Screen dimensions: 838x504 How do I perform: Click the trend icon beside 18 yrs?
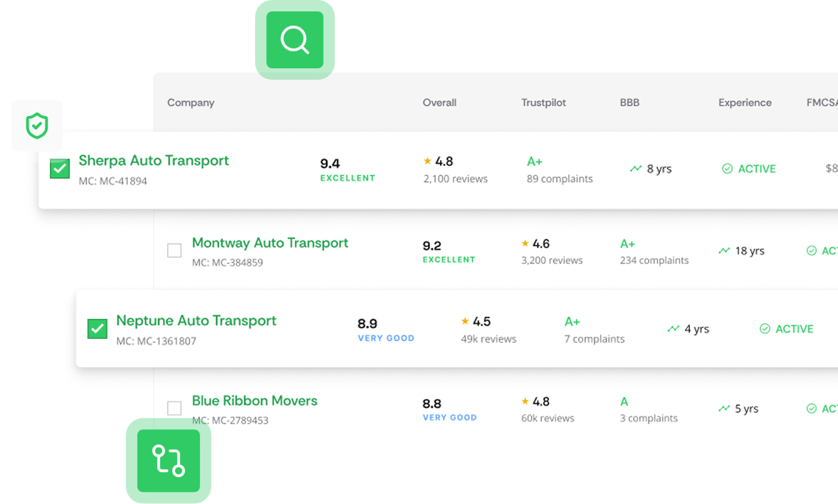click(x=724, y=251)
